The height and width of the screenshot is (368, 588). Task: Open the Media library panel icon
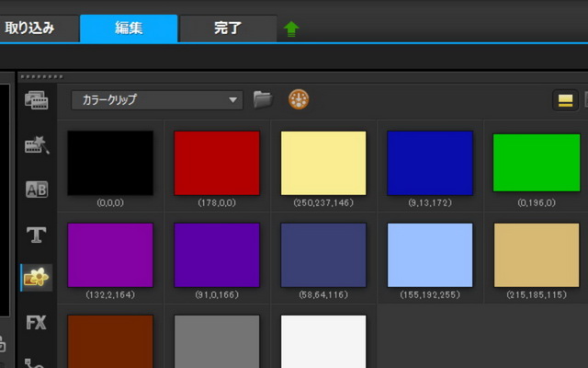coord(36,99)
